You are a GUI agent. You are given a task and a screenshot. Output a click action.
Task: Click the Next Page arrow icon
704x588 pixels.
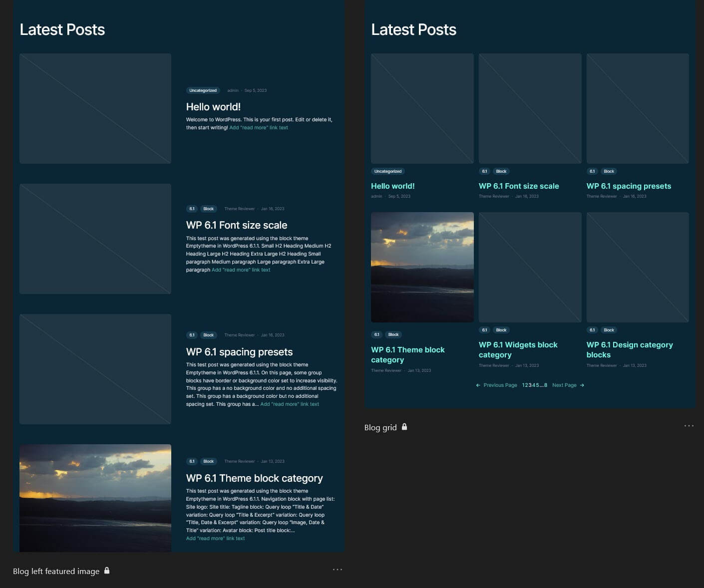pyautogui.click(x=582, y=385)
